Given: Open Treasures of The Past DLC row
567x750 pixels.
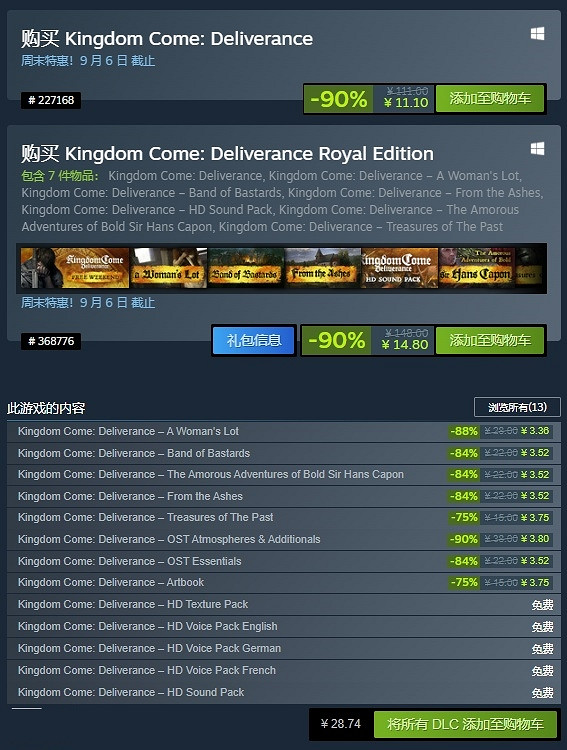Looking at the screenshot, I should pyautogui.click(x=284, y=518).
